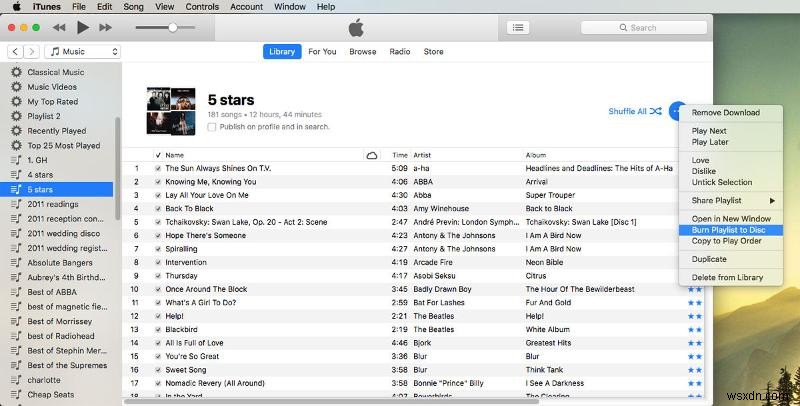The width and height of the screenshot is (800, 406).
Task: Open the Apple menu
Action: tap(16, 7)
